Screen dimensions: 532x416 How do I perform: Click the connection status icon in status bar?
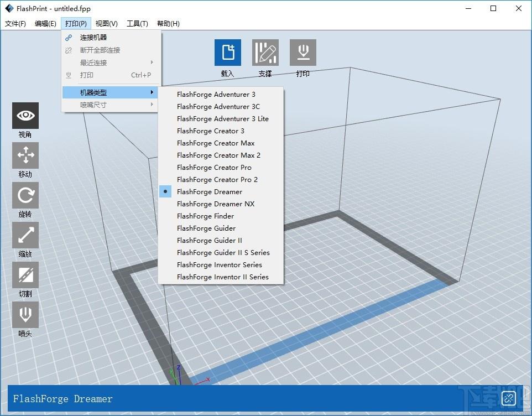pos(509,398)
